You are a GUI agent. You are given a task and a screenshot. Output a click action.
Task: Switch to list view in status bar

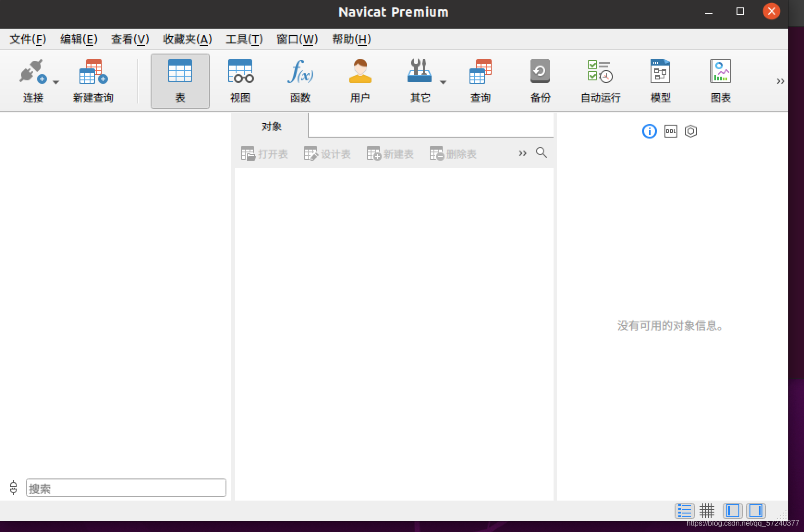pos(684,511)
